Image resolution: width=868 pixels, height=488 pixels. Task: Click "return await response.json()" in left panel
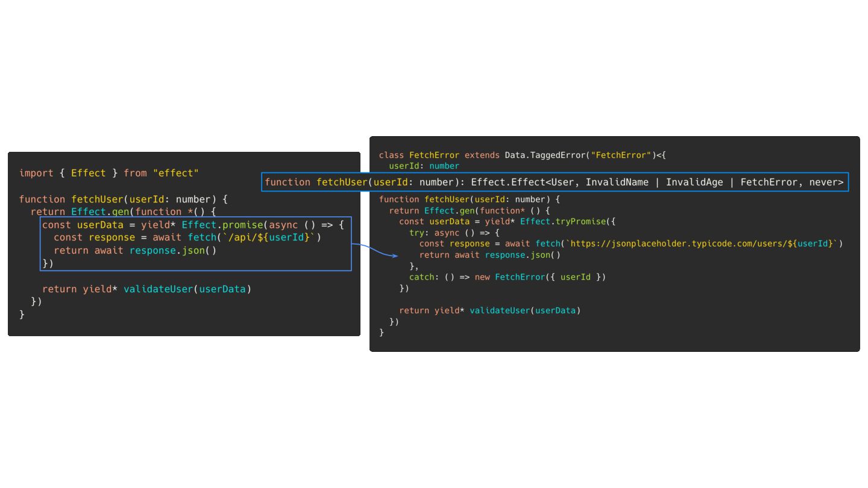tap(135, 251)
